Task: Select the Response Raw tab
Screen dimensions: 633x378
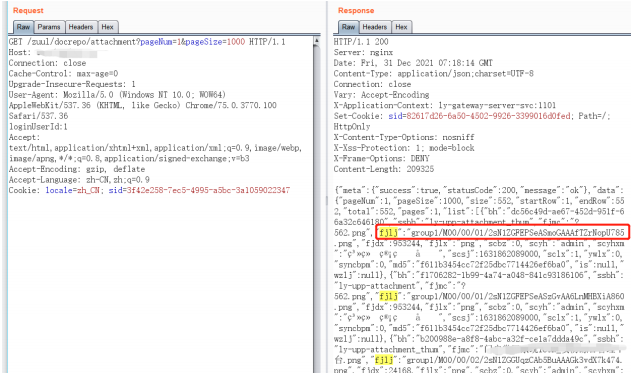Action: click(x=348, y=27)
